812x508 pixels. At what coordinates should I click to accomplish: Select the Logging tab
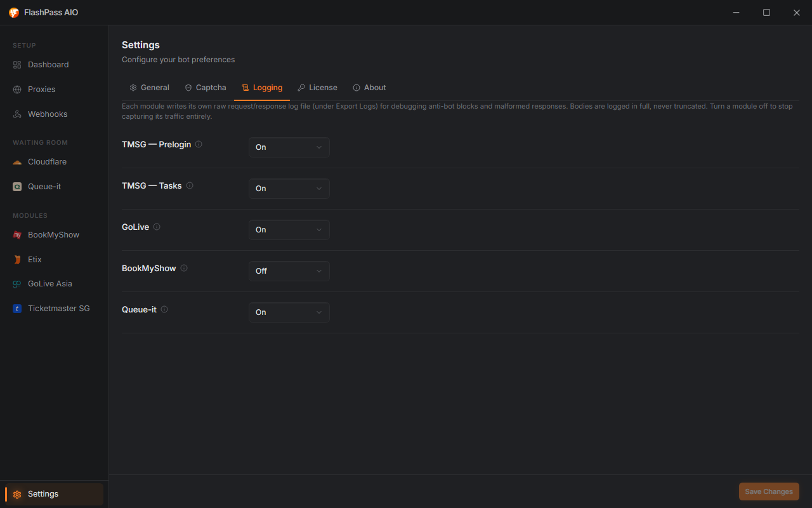pos(262,88)
